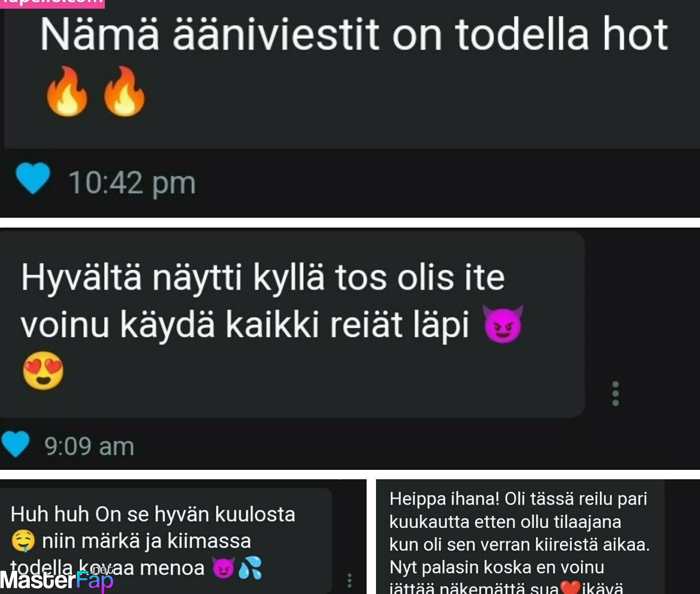Tap the blue heart beside 10:42 pm

(x=33, y=179)
